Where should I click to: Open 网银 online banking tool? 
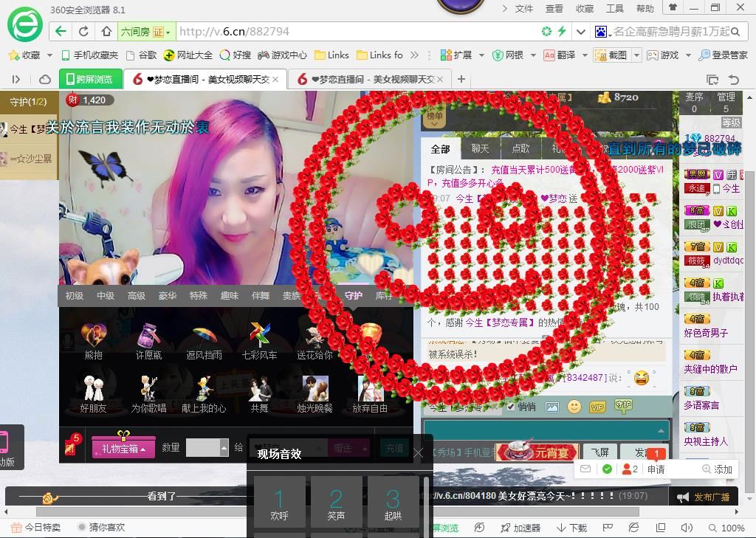tap(508, 55)
